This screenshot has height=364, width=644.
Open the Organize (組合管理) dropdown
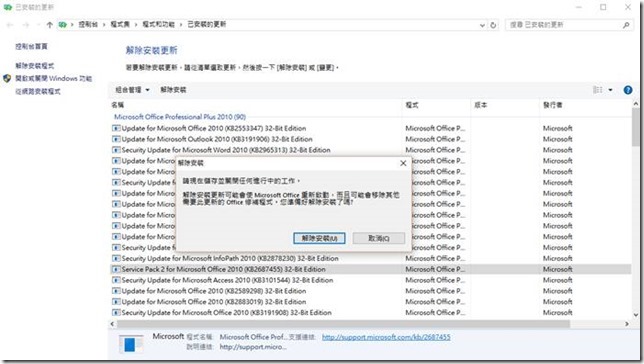(132, 90)
